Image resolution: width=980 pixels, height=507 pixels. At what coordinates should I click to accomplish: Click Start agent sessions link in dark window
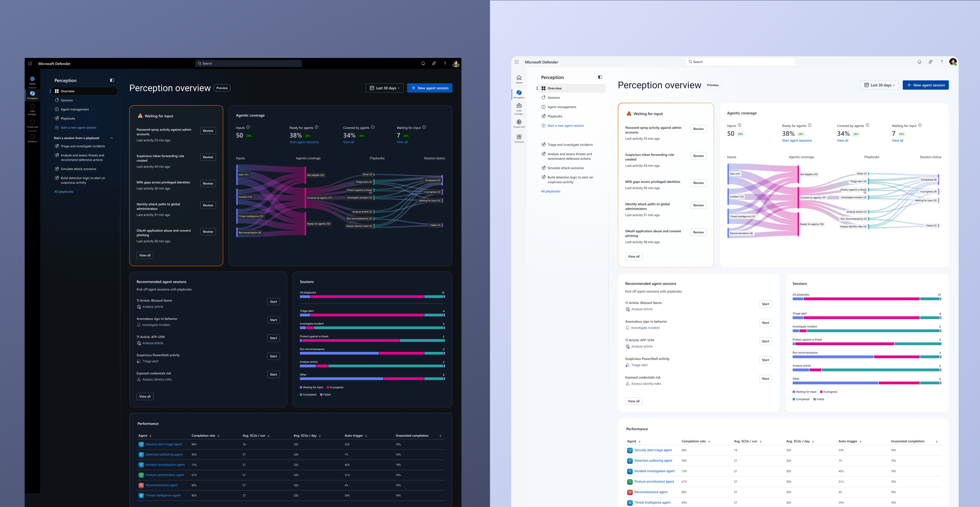(304, 142)
